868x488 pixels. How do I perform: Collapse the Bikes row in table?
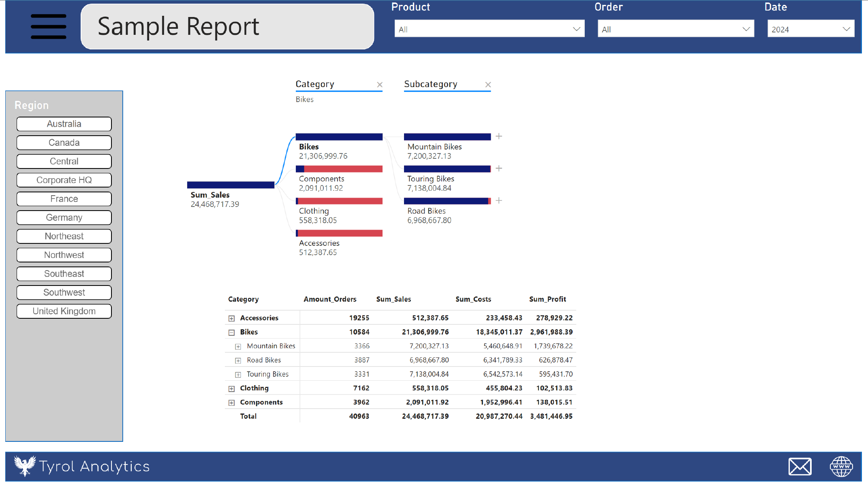(231, 332)
